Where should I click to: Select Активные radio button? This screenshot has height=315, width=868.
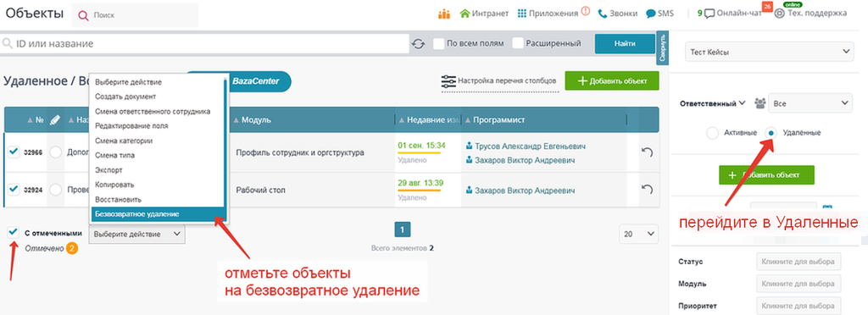(712, 133)
